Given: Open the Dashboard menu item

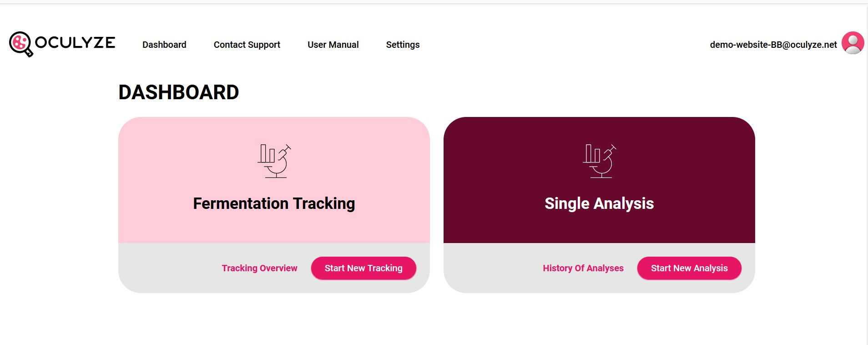Looking at the screenshot, I should tap(164, 45).
